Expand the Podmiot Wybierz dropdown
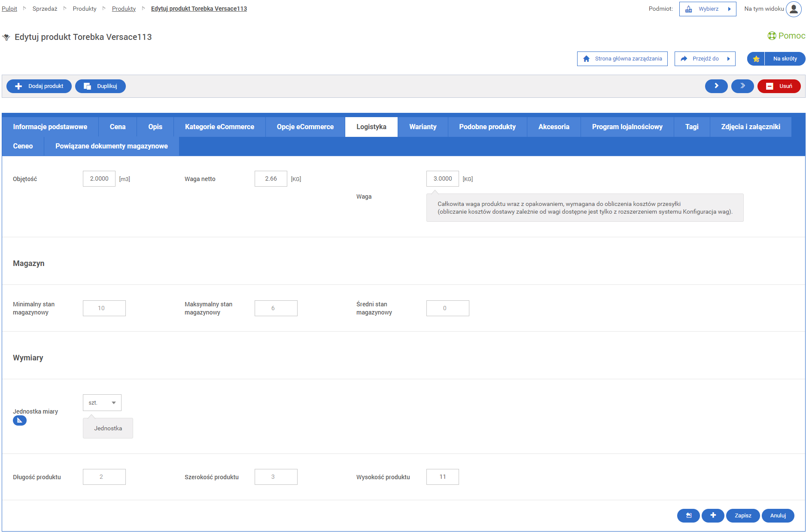This screenshot has height=532, width=806. point(707,9)
